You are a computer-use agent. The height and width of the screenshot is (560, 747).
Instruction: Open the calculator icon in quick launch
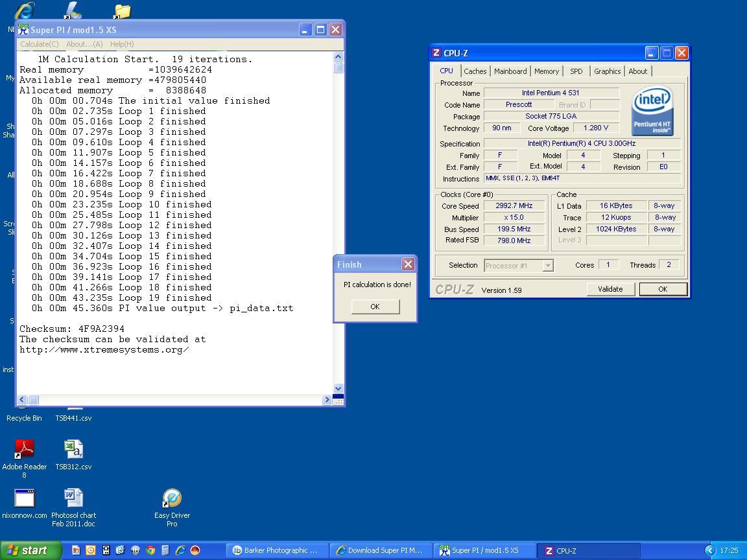(165, 550)
